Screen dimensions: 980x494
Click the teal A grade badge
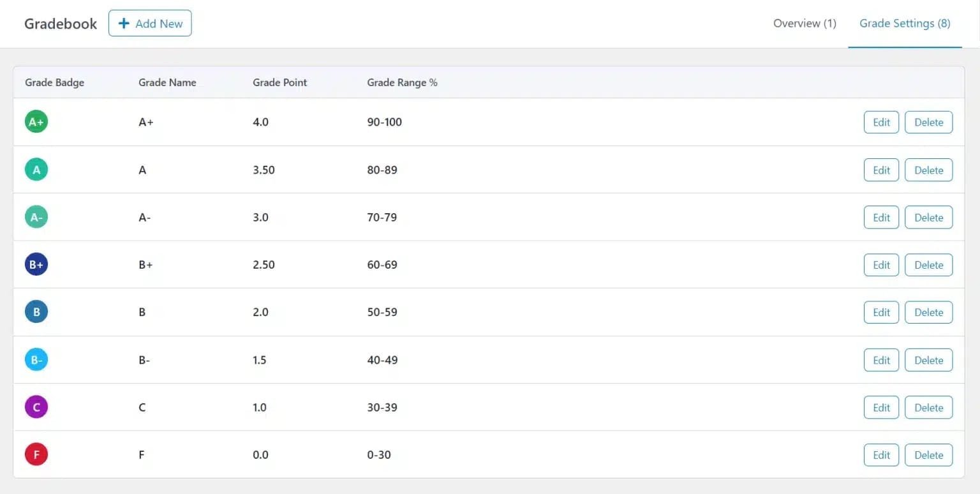(x=36, y=170)
